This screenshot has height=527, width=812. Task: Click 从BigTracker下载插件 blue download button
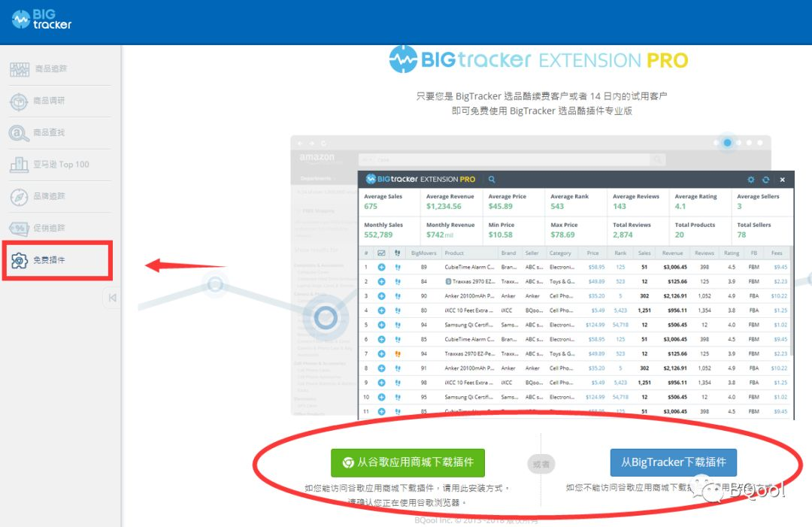pos(673,462)
